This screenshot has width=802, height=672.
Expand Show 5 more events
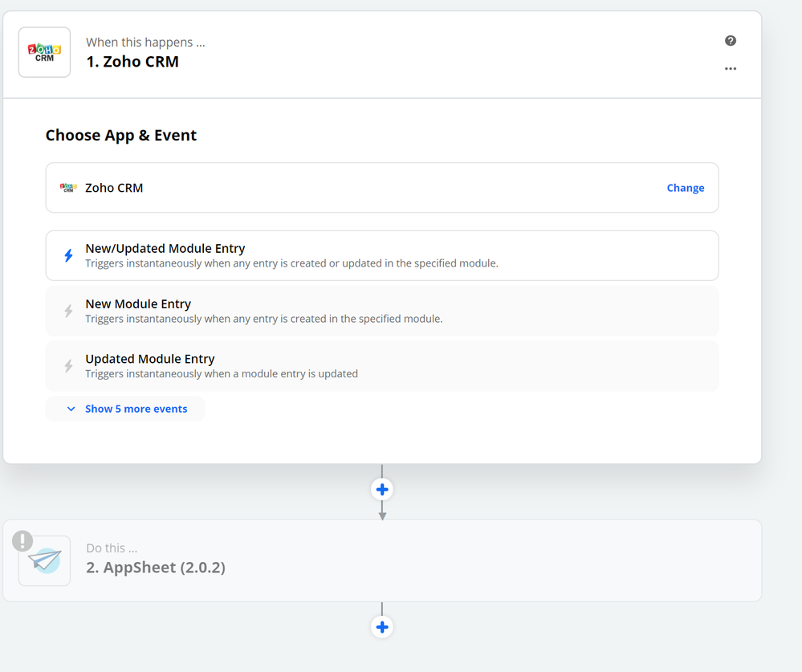(125, 409)
